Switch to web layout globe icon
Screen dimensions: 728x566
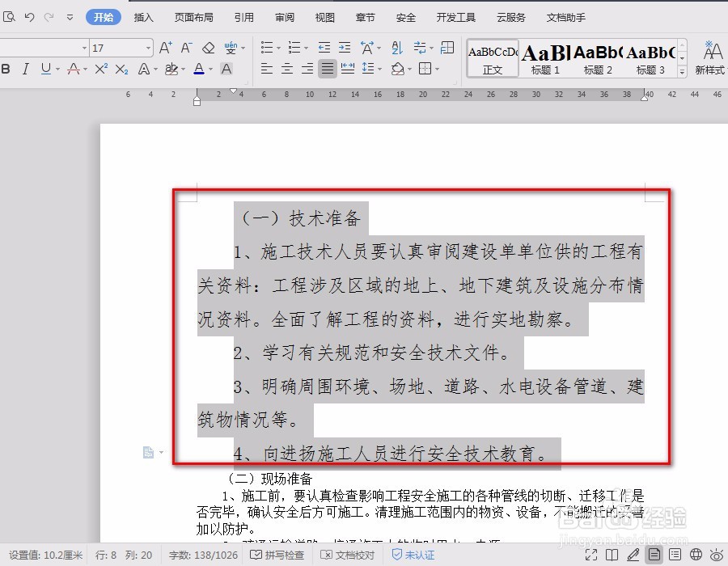click(696, 555)
